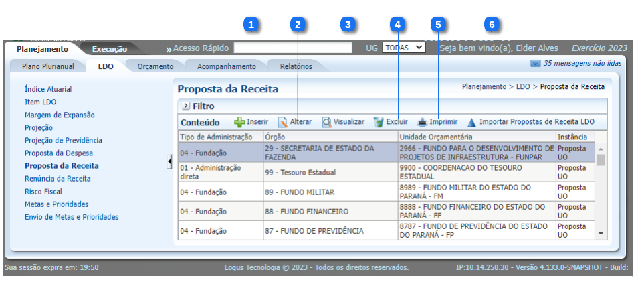Click into the Acesso Rápido search field
Screen dimensions: 644x290
coord(292,48)
